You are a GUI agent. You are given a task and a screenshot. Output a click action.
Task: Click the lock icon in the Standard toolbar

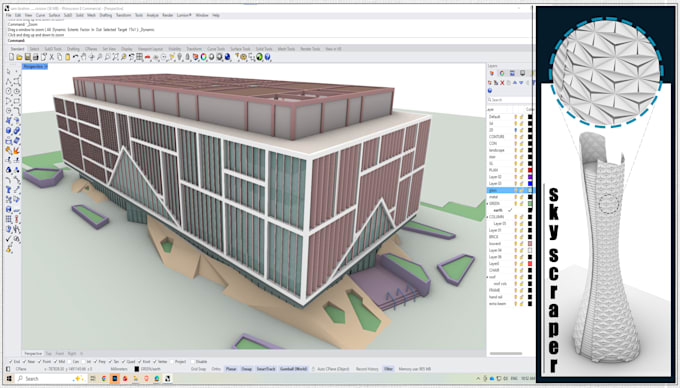188,57
